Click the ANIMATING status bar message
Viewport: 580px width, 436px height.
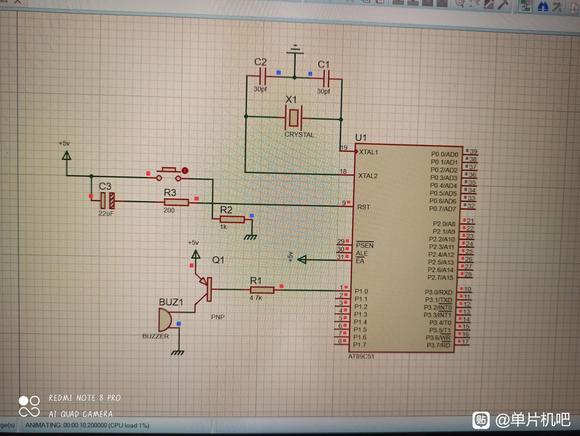[x=87, y=425]
